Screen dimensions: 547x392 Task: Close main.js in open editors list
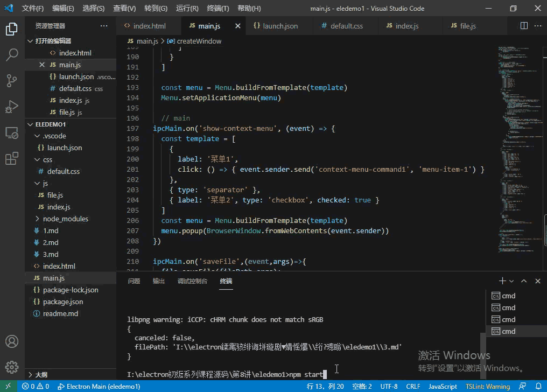42,65
